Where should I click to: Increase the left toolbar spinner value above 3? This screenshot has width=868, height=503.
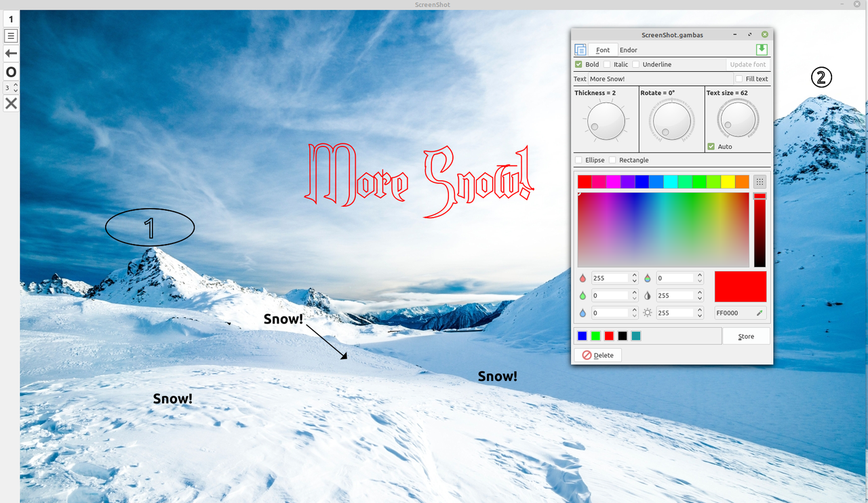[x=16, y=85]
